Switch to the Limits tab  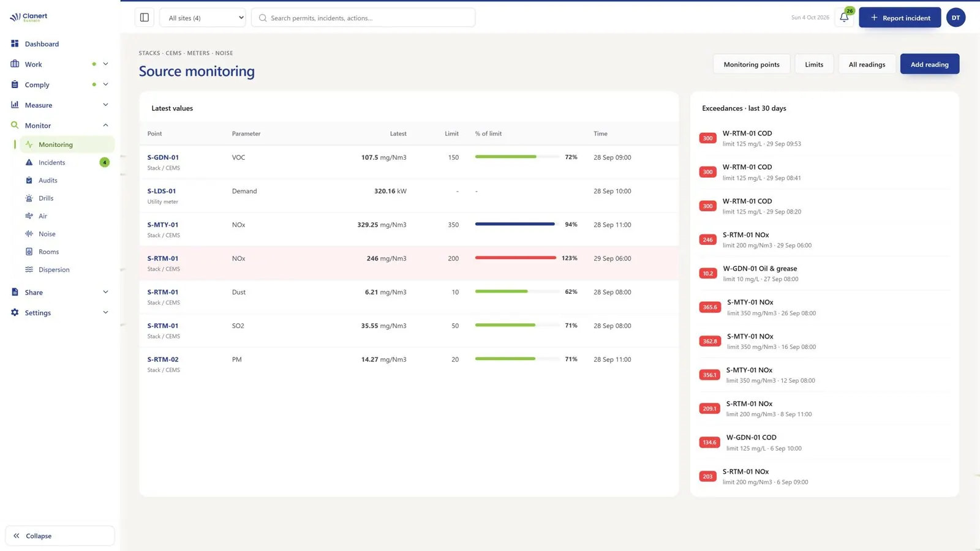coord(814,64)
